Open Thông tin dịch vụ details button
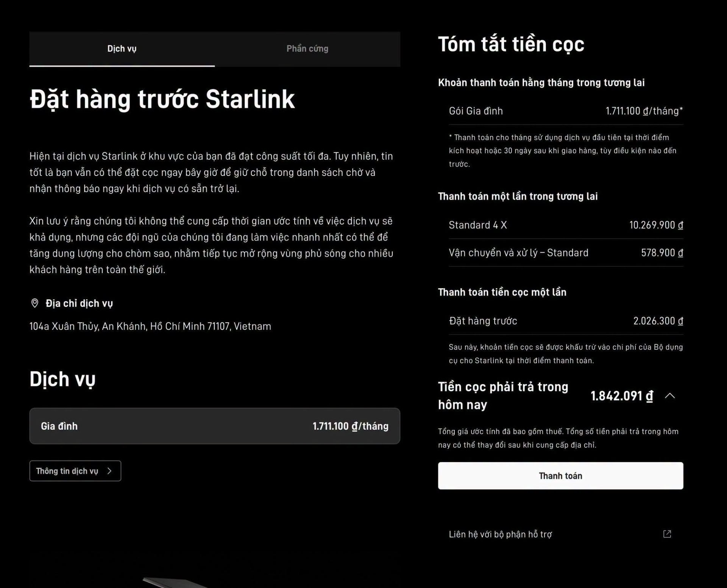 click(75, 471)
